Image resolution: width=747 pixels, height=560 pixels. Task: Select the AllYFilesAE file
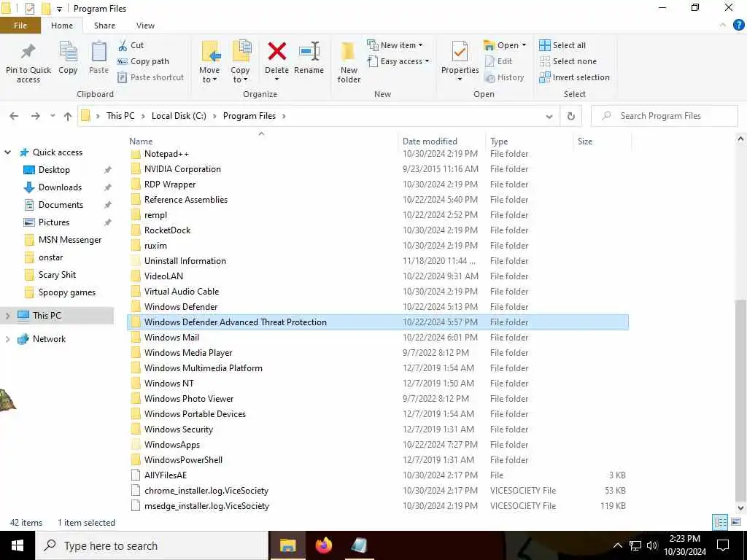pos(378,475)
